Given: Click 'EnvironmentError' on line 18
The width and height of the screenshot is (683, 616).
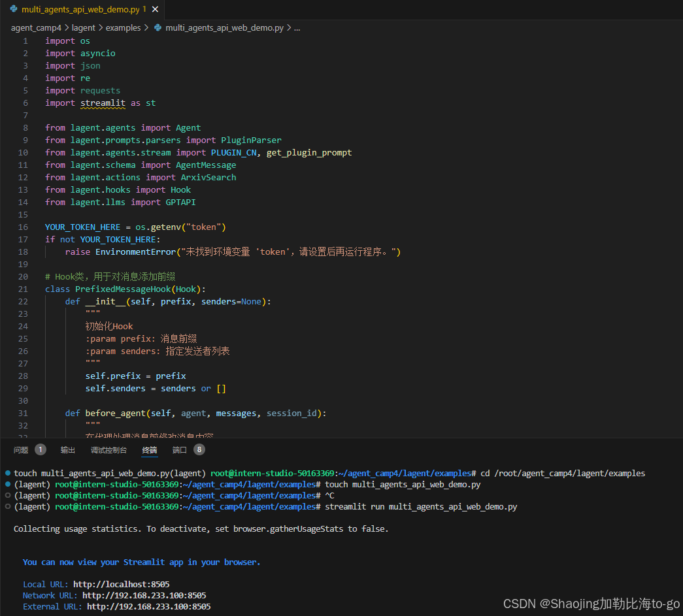Looking at the screenshot, I should coord(135,252).
